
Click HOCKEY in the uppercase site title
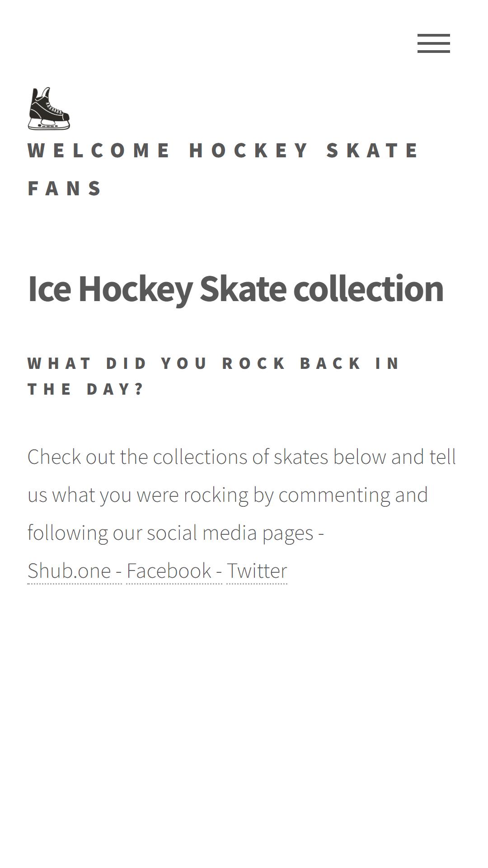249,150
